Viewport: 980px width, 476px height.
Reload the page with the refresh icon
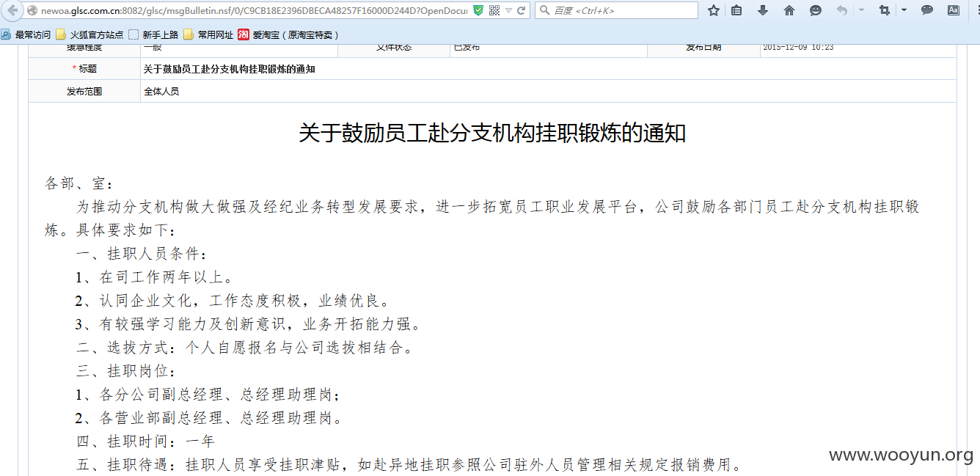coord(522,11)
